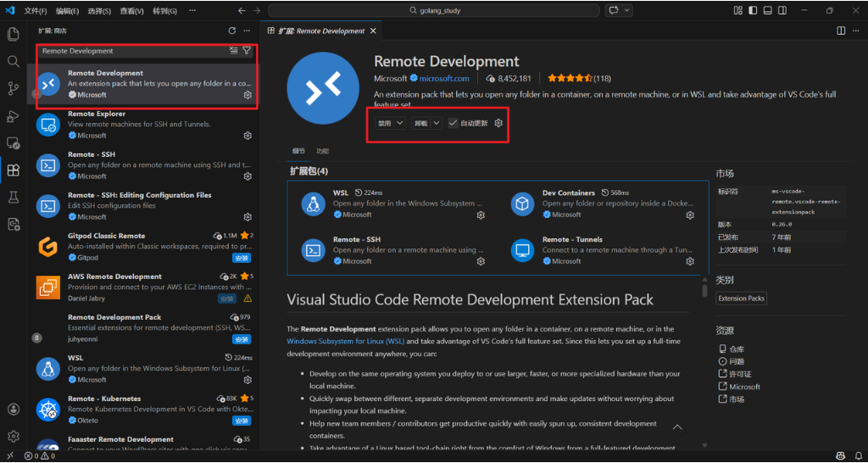Open the Accounts icon in activity bar
This screenshot has width=868, height=463.
pyautogui.click(x=14, y=410)
